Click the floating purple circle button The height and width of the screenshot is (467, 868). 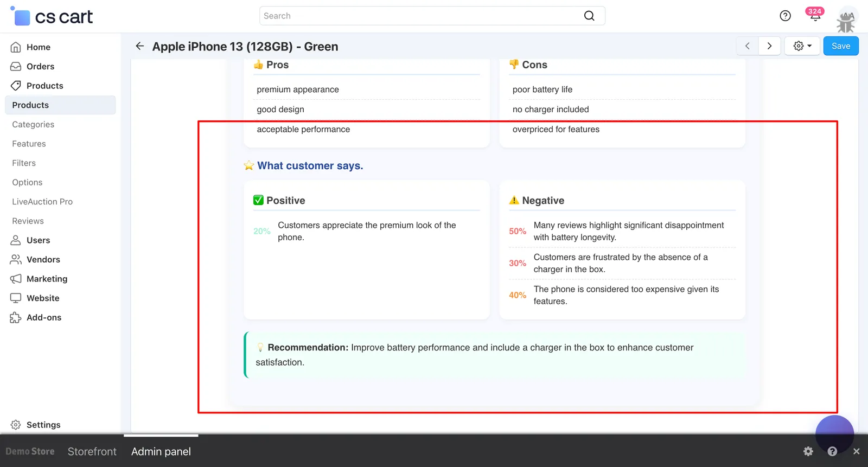click(834, 434)
